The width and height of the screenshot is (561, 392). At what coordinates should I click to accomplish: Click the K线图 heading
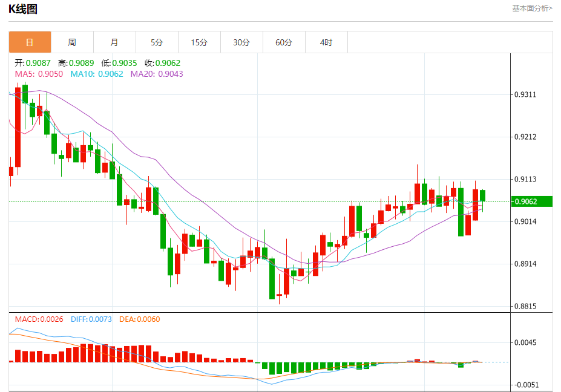click(x=23, y=9)
